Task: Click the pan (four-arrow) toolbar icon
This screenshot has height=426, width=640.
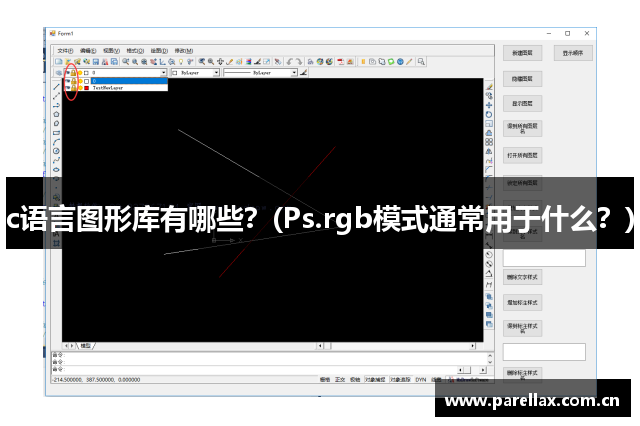Action: pos(220,62)
